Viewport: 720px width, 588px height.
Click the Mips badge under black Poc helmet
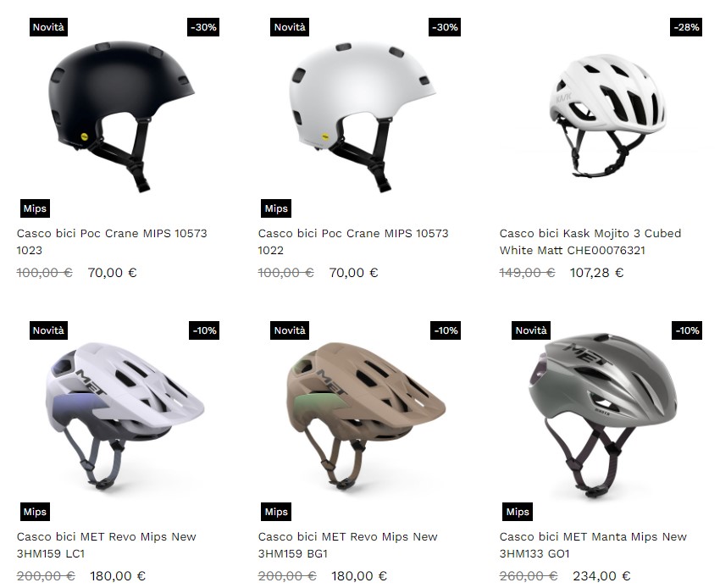(x=35, y=208)
